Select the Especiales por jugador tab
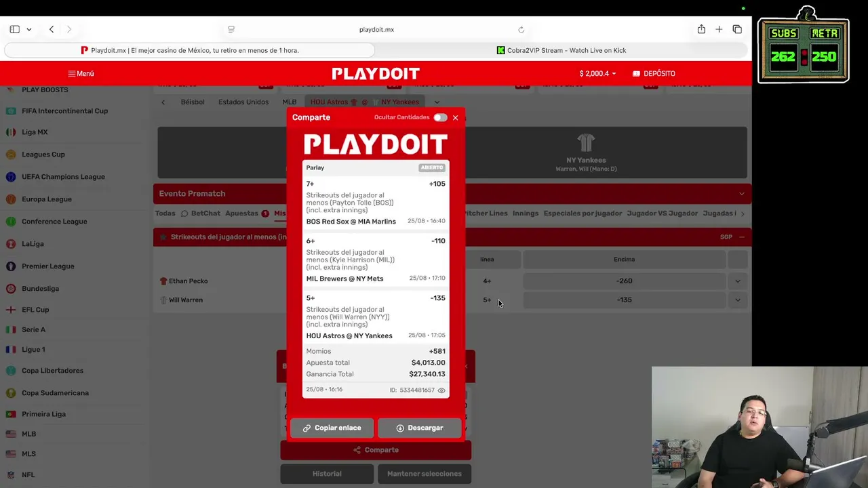 [x=583, y=213]
